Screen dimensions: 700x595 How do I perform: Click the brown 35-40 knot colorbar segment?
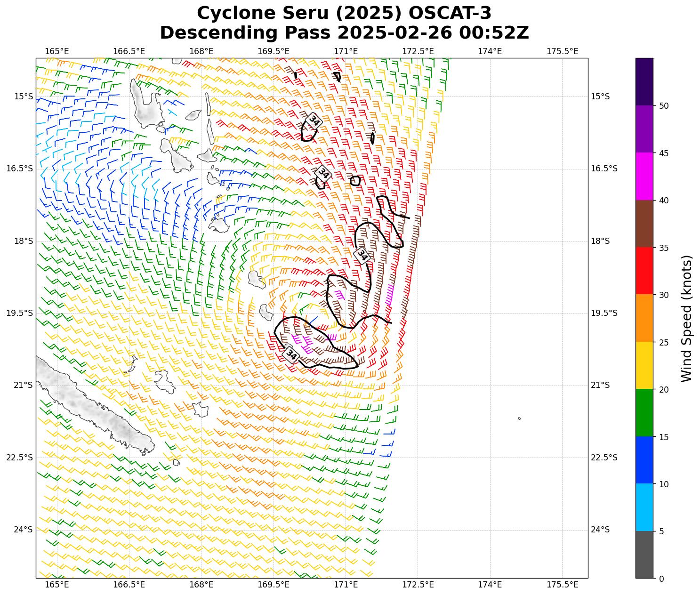[x=644, y=224]
